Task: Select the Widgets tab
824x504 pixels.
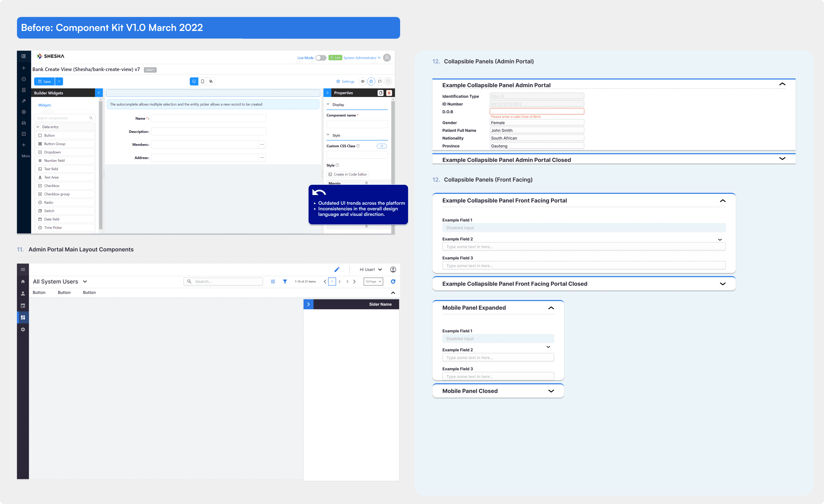Action: (x=44, y=105)
